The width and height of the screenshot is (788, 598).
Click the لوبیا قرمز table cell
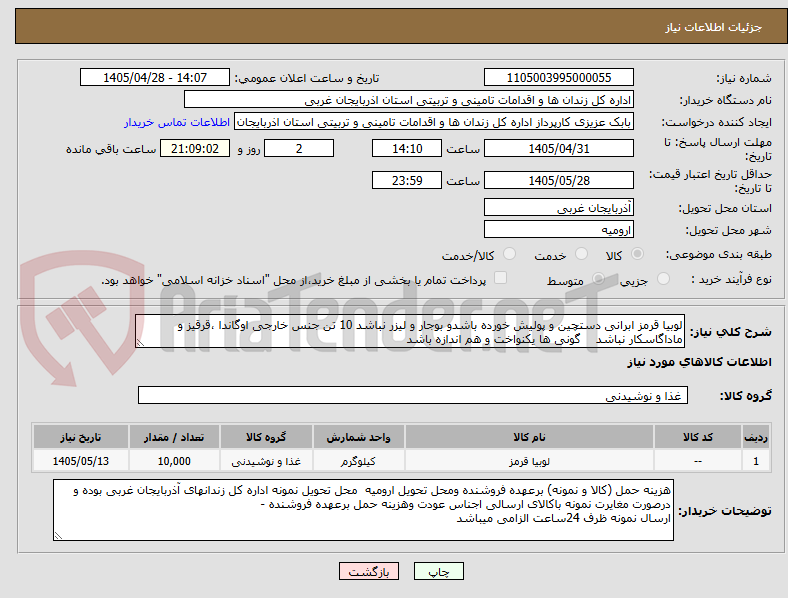click(529, 461)
